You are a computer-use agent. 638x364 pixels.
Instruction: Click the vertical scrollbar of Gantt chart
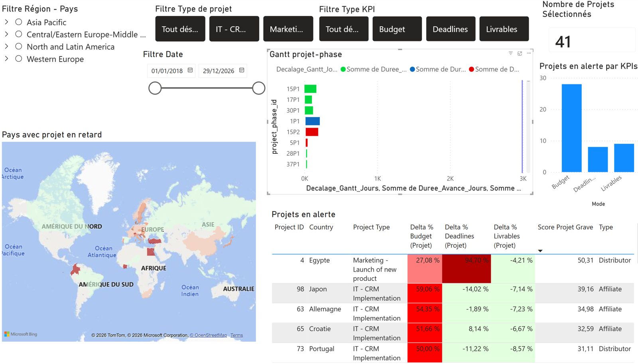(x=528, y=126)
